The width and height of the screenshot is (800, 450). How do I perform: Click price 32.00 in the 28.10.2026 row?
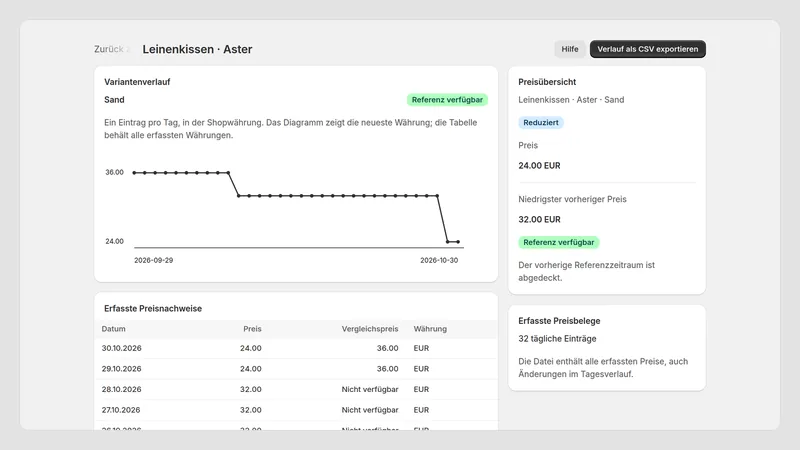pyautogui.click(x=251, y=389)
